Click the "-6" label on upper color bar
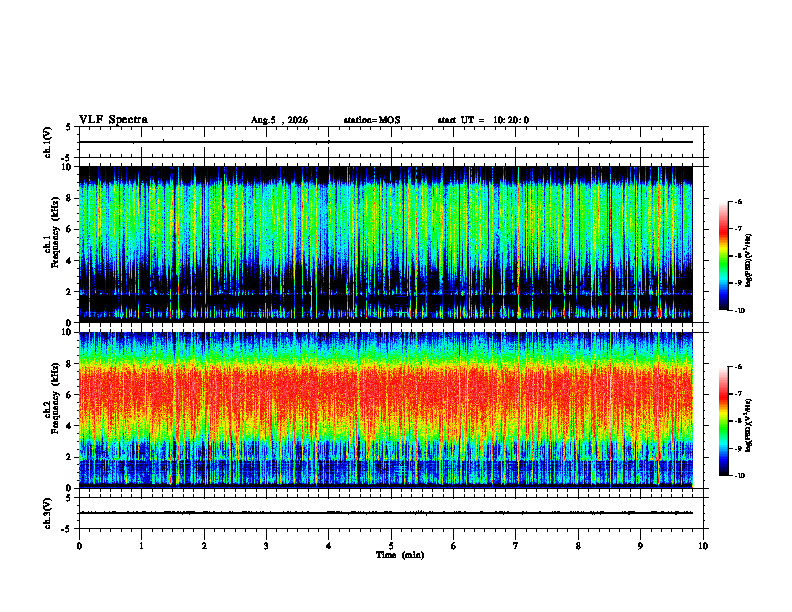 pos(738,201)
